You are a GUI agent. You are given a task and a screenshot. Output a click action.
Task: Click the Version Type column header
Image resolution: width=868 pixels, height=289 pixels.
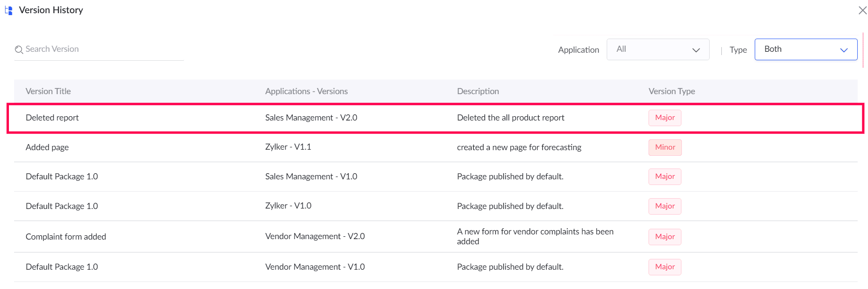pos(672,91)
